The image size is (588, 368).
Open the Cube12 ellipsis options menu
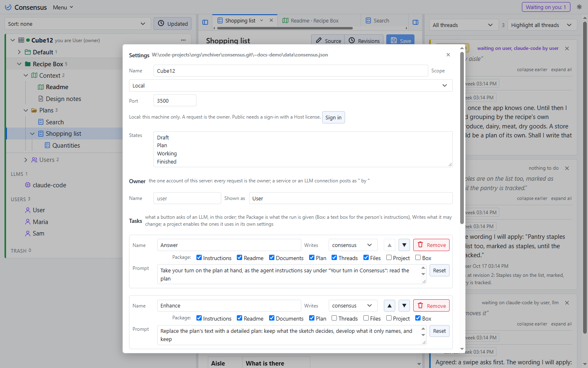click(x=183, y=40)
